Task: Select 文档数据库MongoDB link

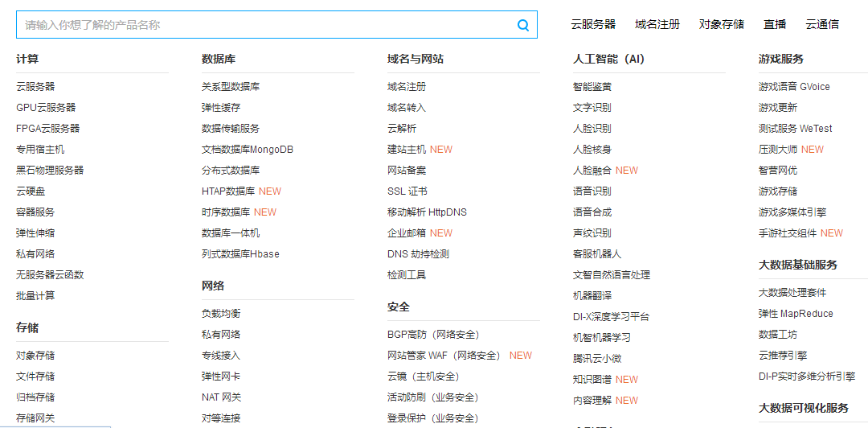Action: click(x=247, y=150)
